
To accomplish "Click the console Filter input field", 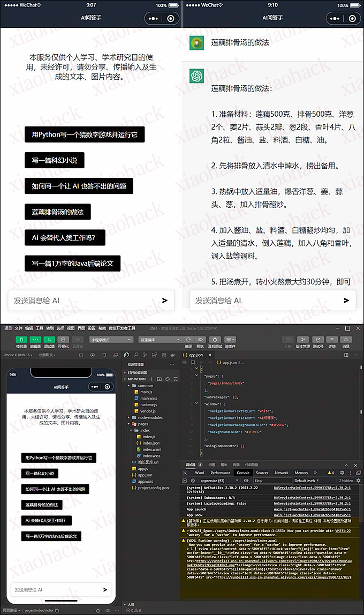I will click(272, 481).
